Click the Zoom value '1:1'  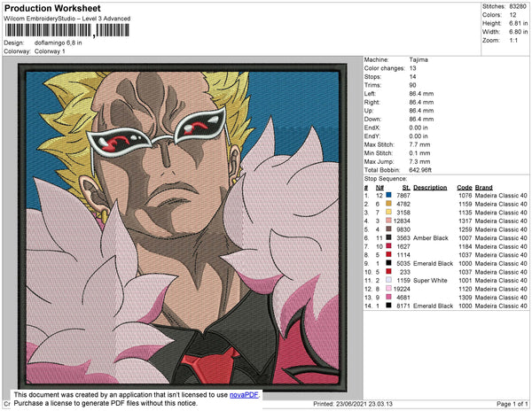pos(513,41)
